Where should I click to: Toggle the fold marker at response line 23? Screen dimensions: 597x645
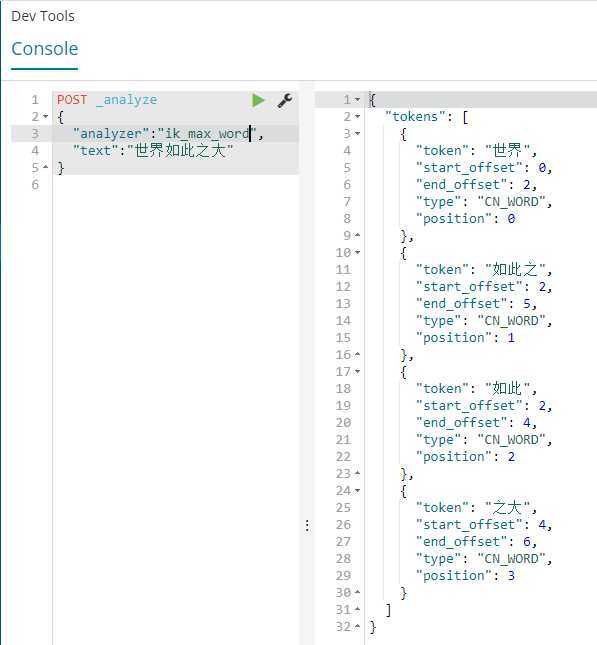pyautogui.click(x=357, y=473)
